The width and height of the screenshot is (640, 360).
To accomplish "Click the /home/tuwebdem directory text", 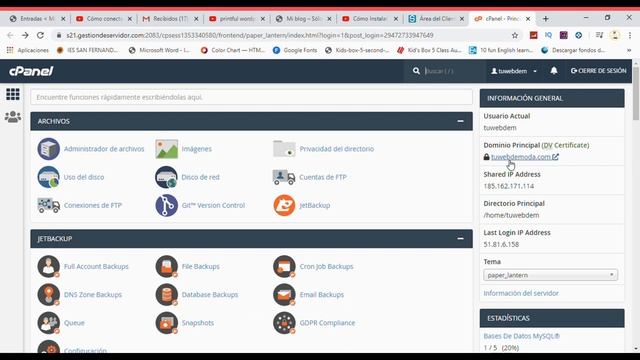I will click(511, 215).
